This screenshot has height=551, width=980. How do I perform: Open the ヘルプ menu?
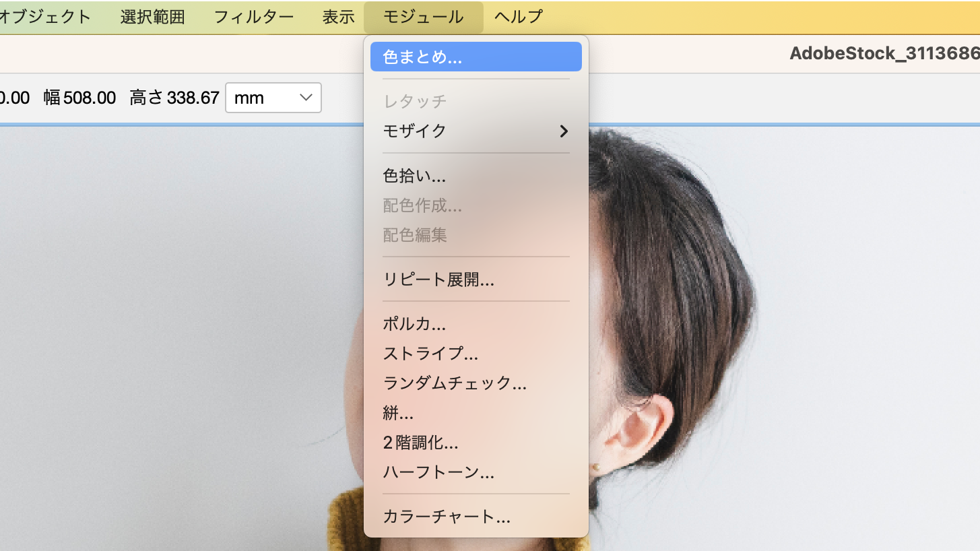[x=518, y=17]
